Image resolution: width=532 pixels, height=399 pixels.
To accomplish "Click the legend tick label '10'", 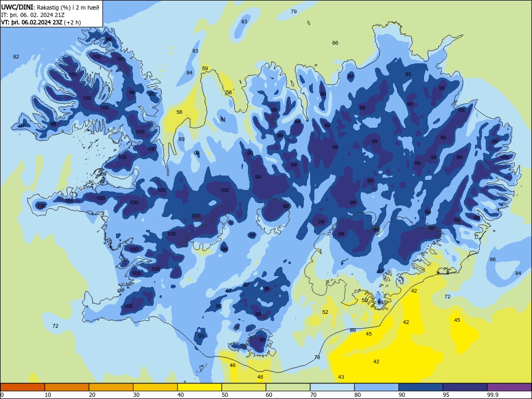I will [48, 395].
